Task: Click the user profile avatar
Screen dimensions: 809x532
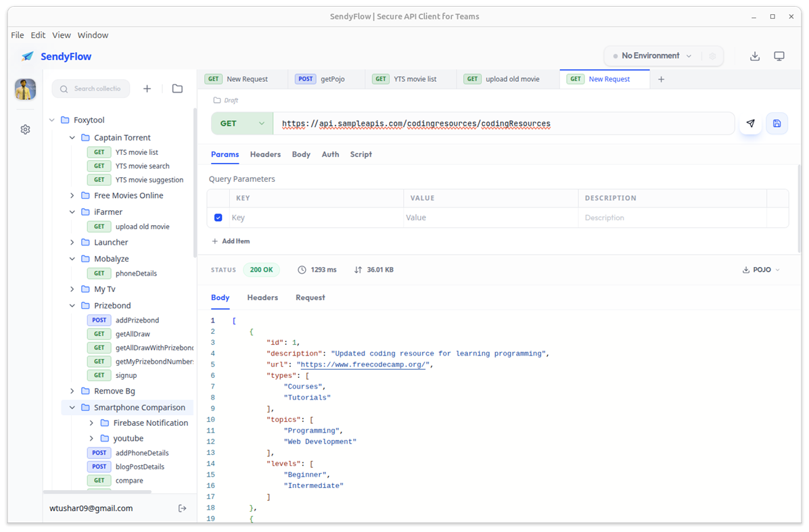Action: tap(25, 89)
